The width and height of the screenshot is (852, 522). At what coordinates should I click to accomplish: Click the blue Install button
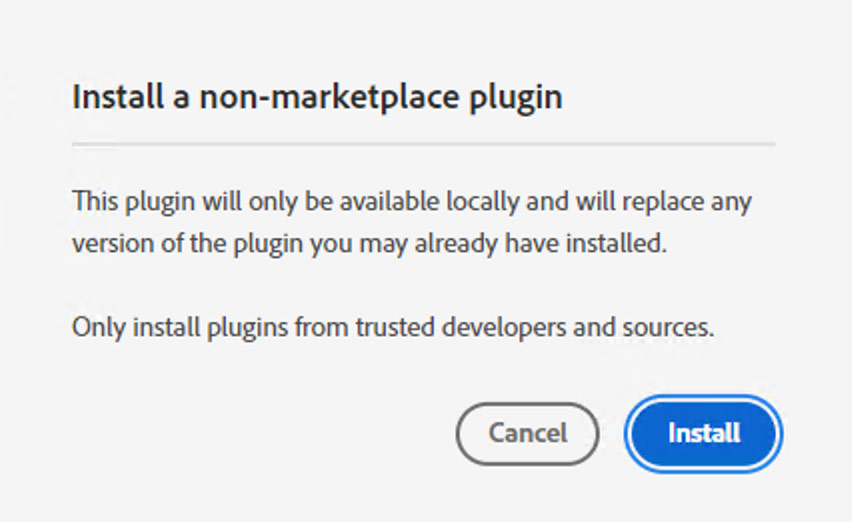pos(704,433)
